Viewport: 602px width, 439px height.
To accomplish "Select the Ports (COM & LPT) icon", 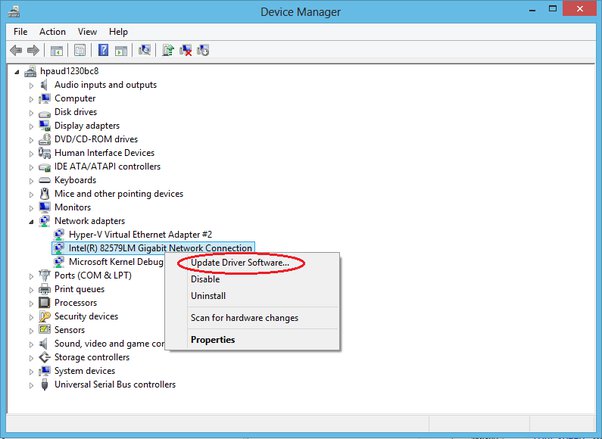I will click(45, 275).
